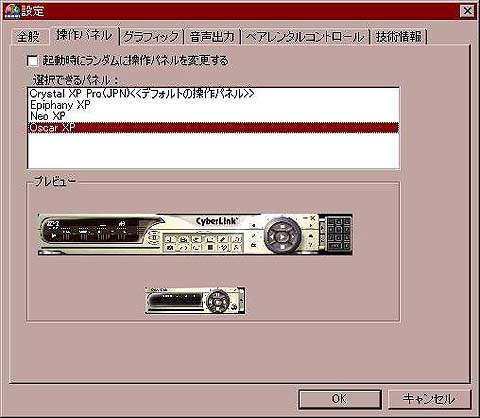480x418 pixels.
Task: Click the キャンセル button
Action: click(x=429, y=399)
